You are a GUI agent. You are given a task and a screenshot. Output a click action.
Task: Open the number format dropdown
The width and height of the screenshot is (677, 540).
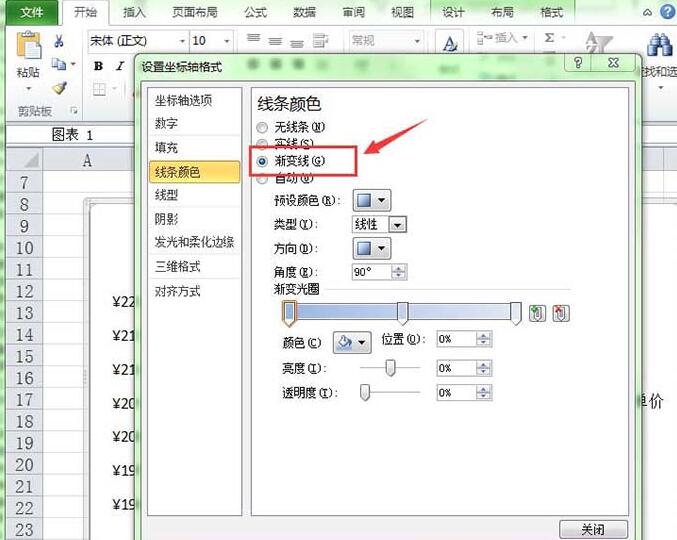pyautogui.click(x=417, y=41)
